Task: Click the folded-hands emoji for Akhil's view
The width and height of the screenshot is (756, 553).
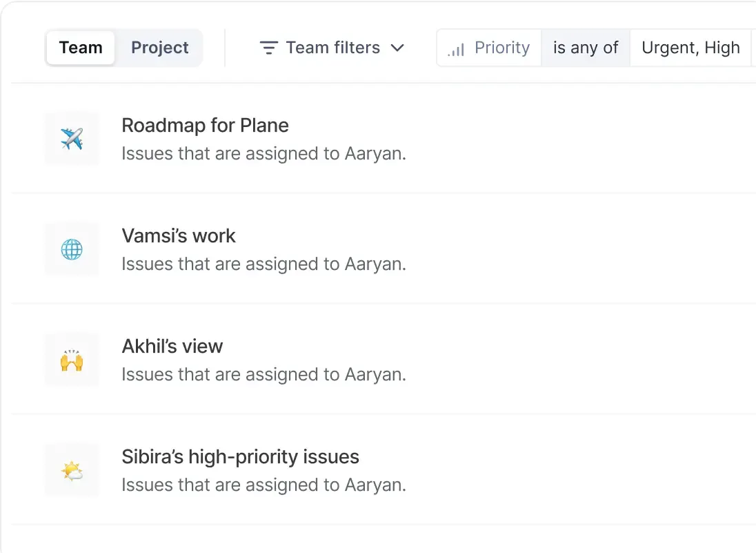Action: point(71,359)
